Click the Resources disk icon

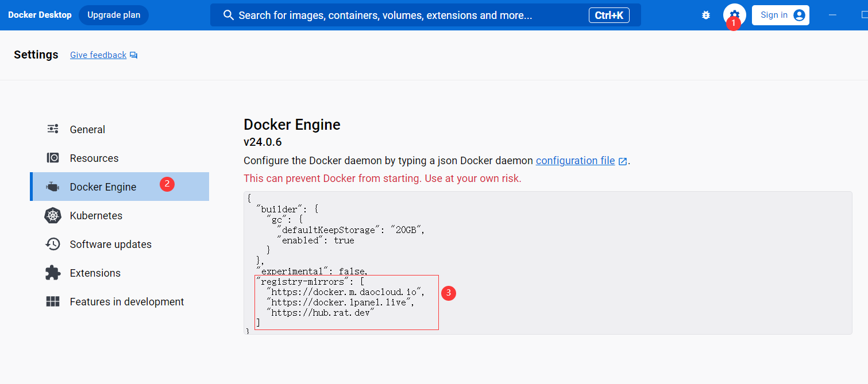tap(53, 158)
